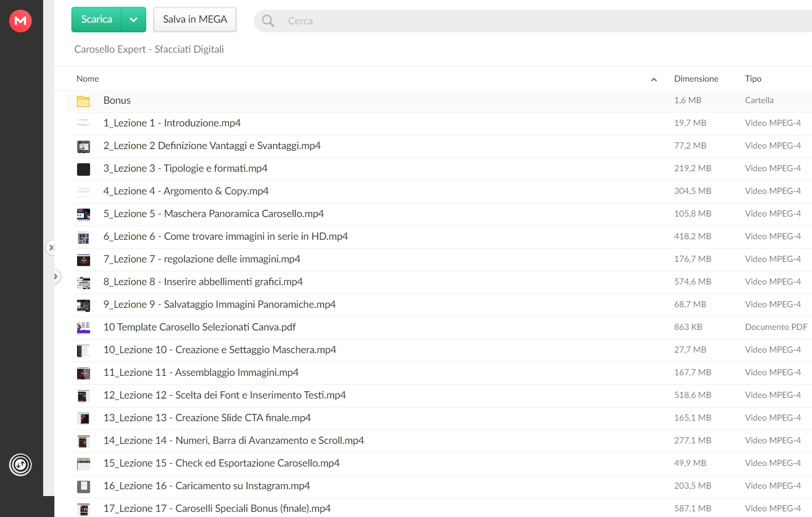Click the thumbnail for Lezione 5 Maschera Panoramica
The width and height of the screenshot is (812, 517).
point(83,214)
